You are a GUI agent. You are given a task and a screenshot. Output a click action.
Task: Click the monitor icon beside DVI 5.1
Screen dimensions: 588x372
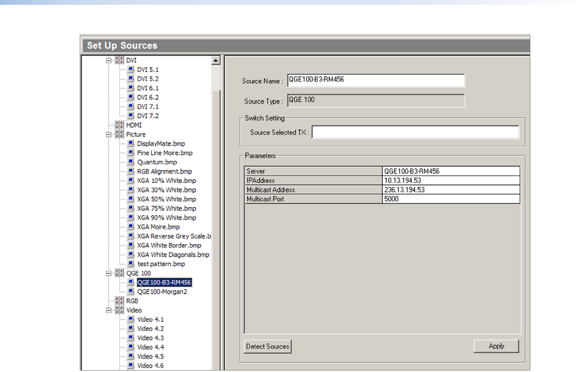131,70
